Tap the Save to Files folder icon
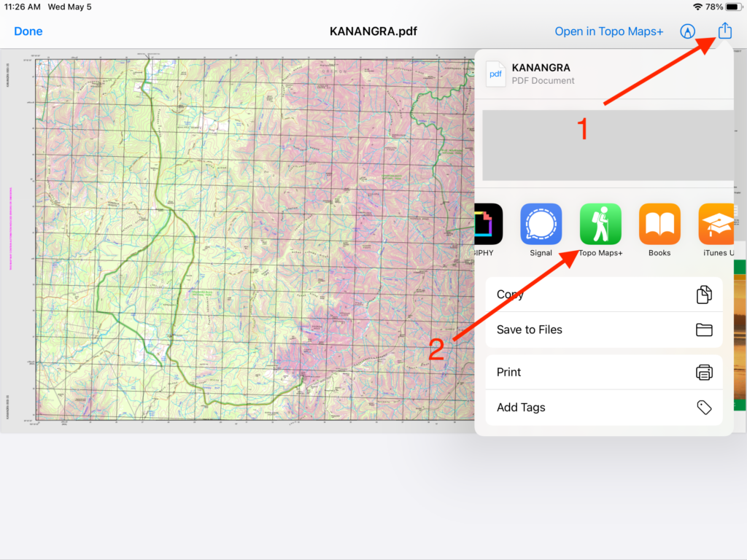Screen dimensions: 747x560 coord(704,330)
